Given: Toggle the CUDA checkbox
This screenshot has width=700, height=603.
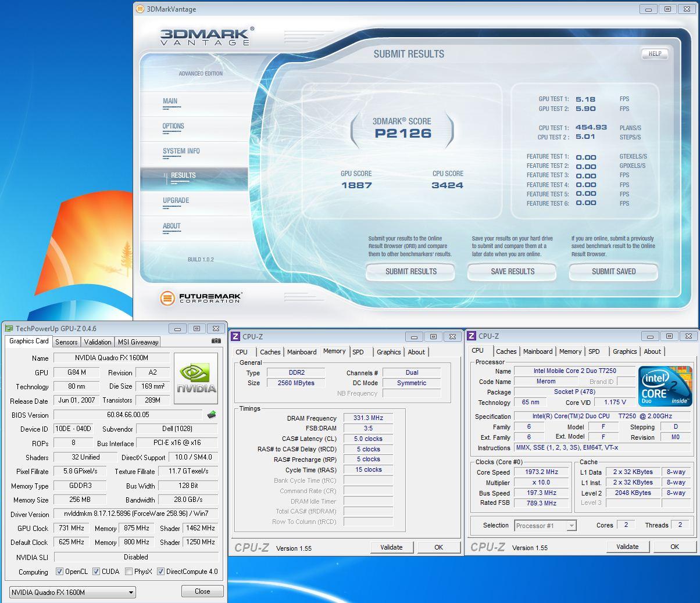Looking at the screenshot, I should (97, 572).
